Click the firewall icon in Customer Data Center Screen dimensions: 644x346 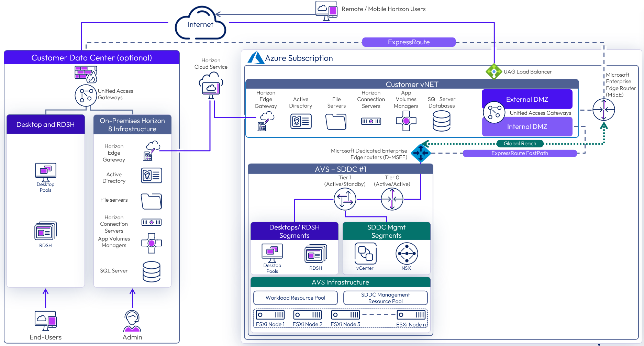click(x=86, y=74)
